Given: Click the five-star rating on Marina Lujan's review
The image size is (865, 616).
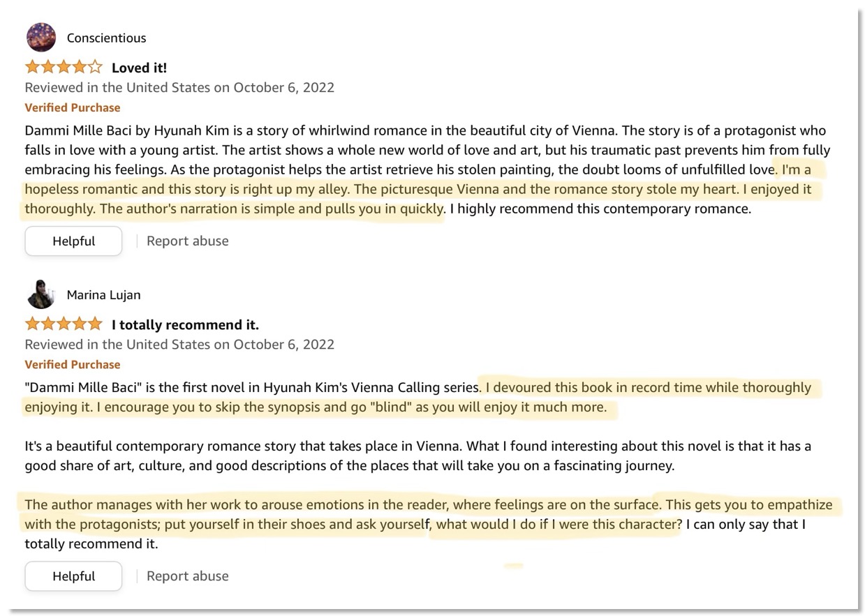Looking at the screenshot, I should click(64, 324).
